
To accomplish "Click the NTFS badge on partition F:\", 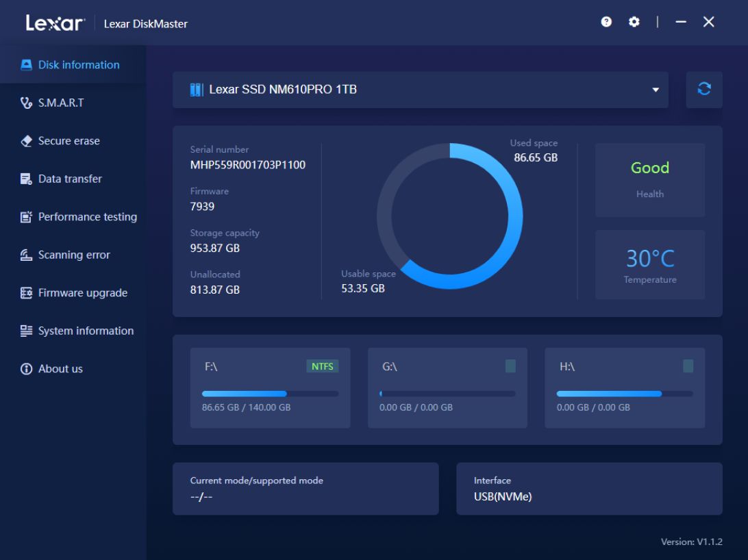I will coord(323,366).
